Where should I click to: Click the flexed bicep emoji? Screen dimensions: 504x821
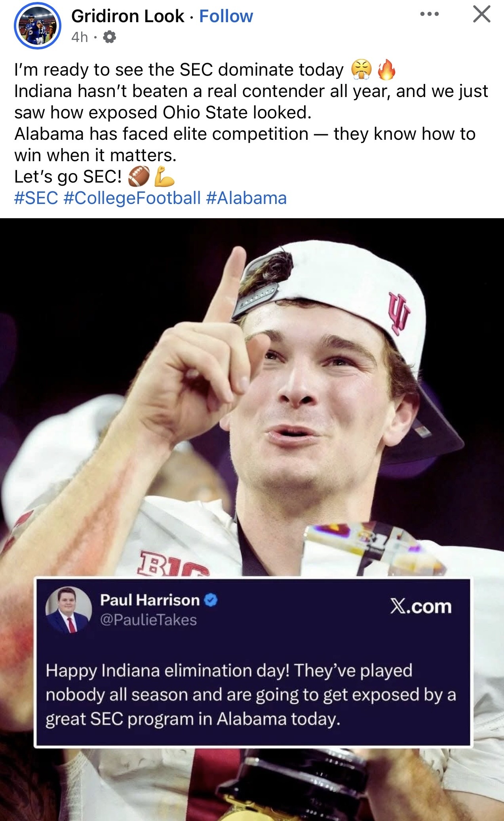click(x=164, y=177)
